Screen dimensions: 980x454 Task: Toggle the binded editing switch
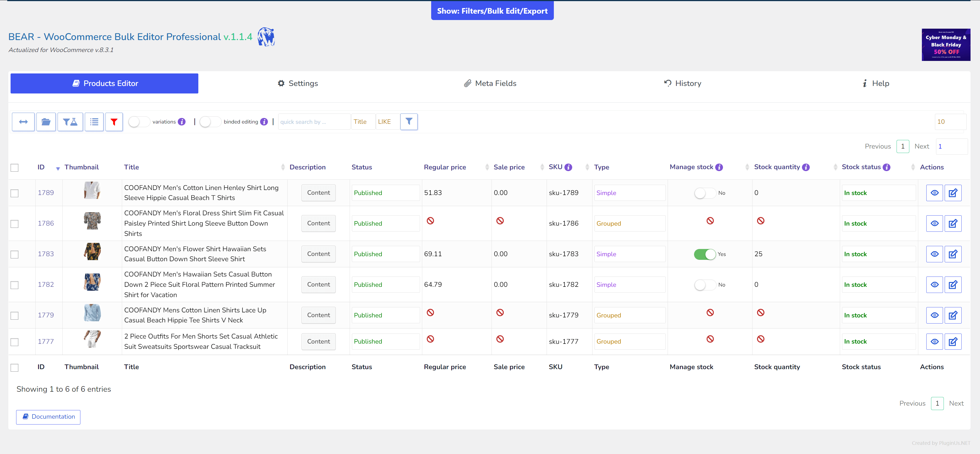pyautogui.click(x=210, y=122)
